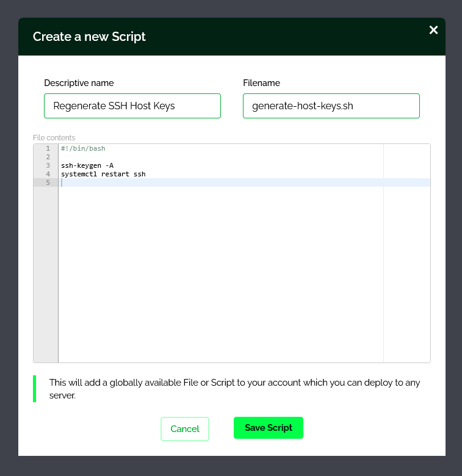Viewport: 462px width, 476px height.
Task: Click the 'ssh-keygen -A' code line
Action: (x=87, y=165)
